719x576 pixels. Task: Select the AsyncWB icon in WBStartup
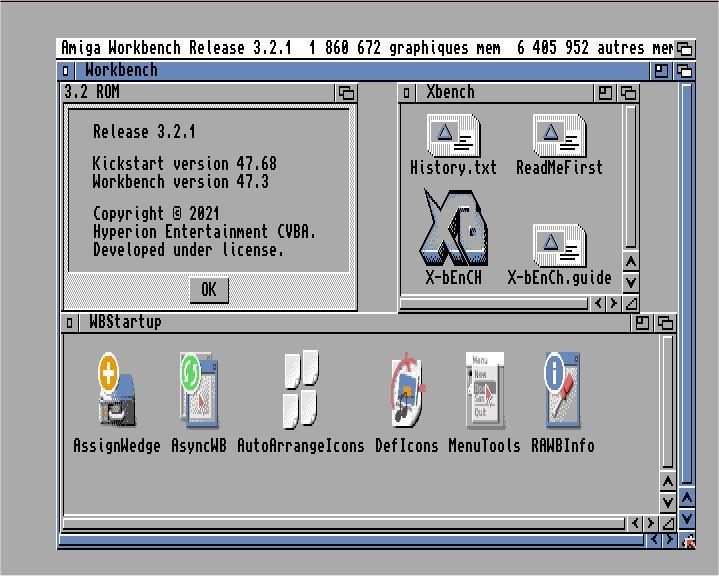199,390
